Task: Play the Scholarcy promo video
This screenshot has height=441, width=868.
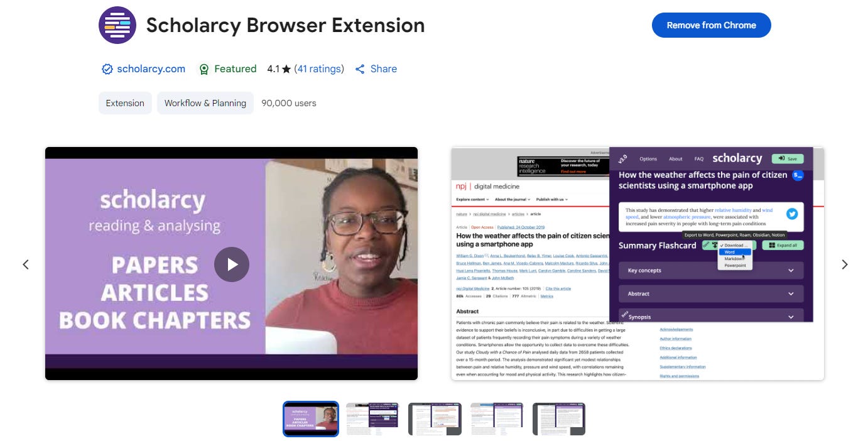Action: coord(232,264)
